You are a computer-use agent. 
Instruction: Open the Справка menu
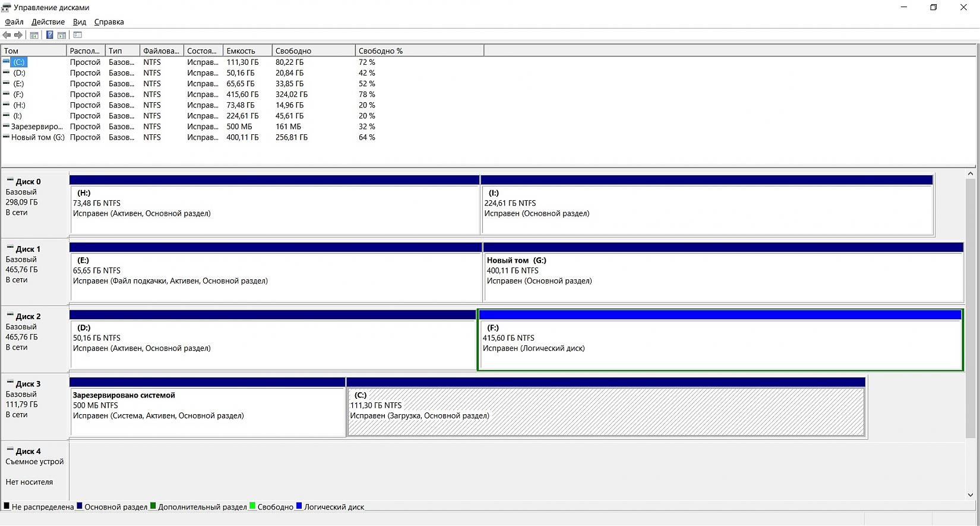[109, 22]
